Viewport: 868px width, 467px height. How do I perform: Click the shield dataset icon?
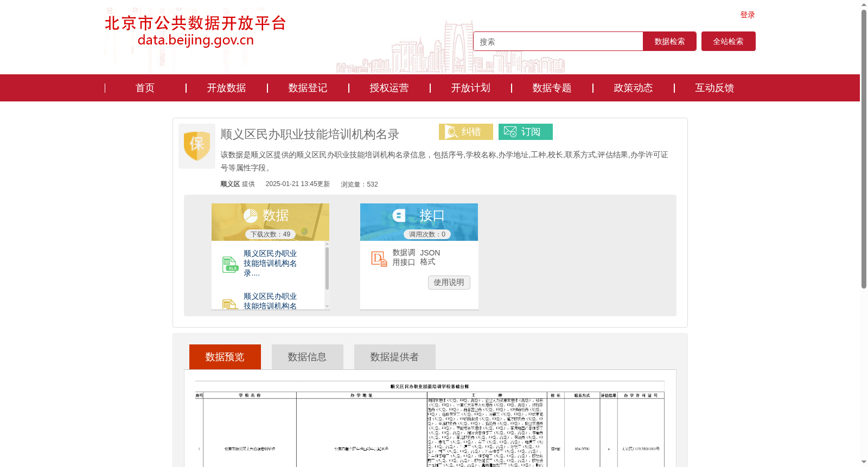point(197,146)
